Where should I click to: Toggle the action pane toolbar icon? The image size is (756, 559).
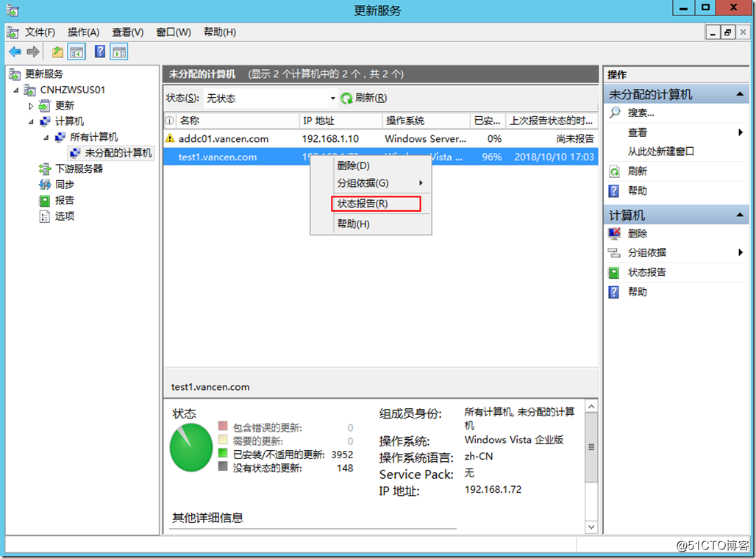coord(119,51)
